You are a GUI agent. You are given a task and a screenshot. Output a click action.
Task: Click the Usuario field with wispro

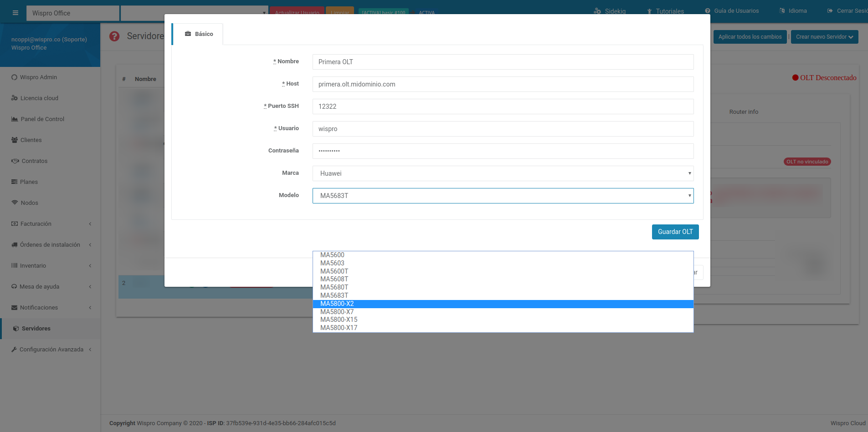503,129
